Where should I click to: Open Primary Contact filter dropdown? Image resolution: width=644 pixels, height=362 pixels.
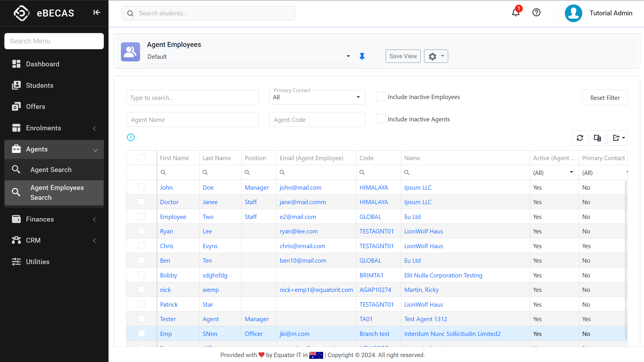pyautogui.click(x=317, y=97)
